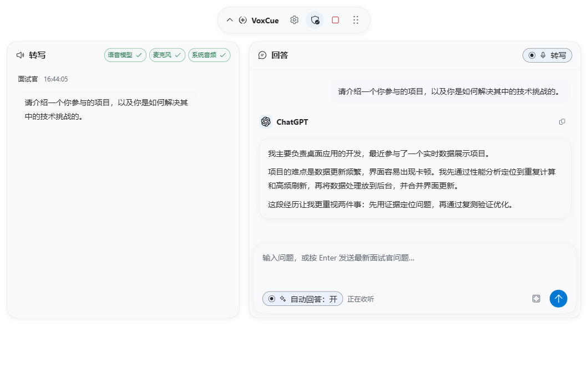Collapse the VoxCue toolbar with chevron
Image resolution: width=588 pixels, height=368 pixels.
click(x=230, y=21)
